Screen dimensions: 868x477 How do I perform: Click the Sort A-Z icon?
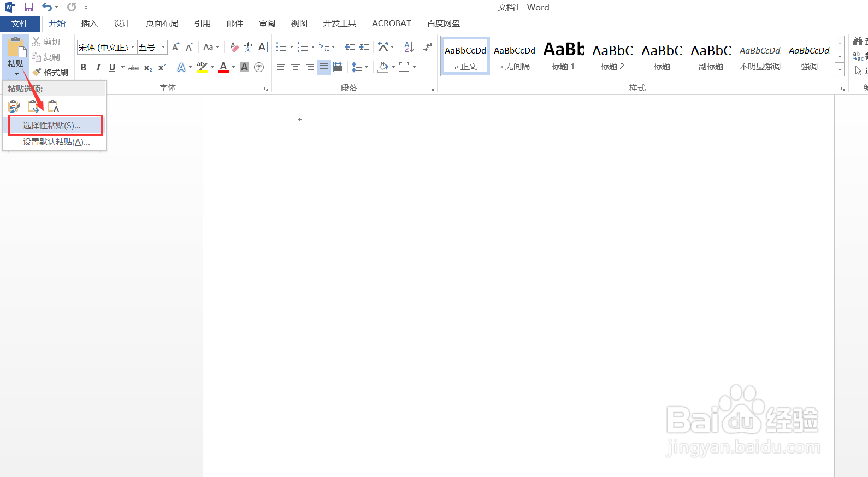[409, 47]
